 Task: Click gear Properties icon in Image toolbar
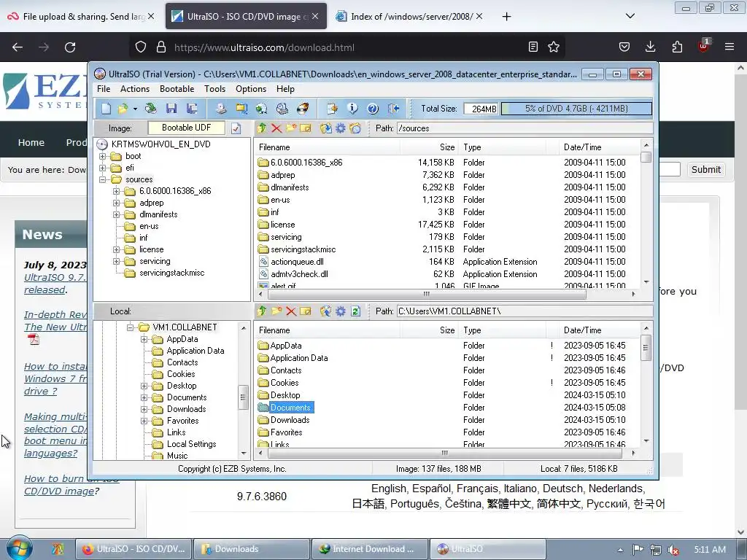[341, 128]
